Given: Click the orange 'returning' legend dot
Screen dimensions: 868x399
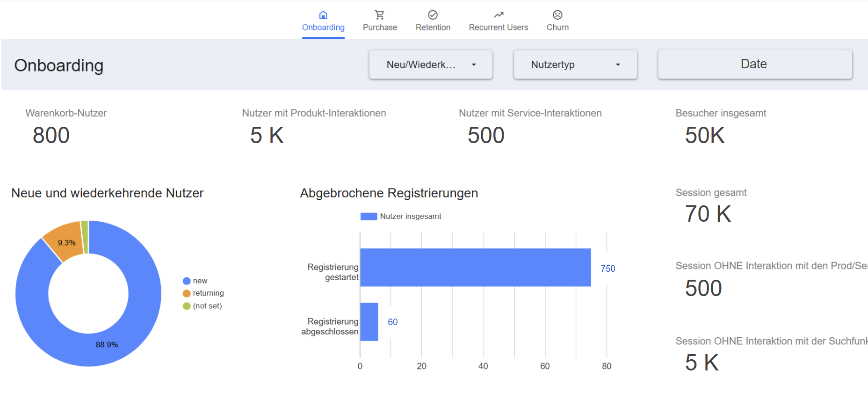Looking at the screenshot, I should pos(187,293).
